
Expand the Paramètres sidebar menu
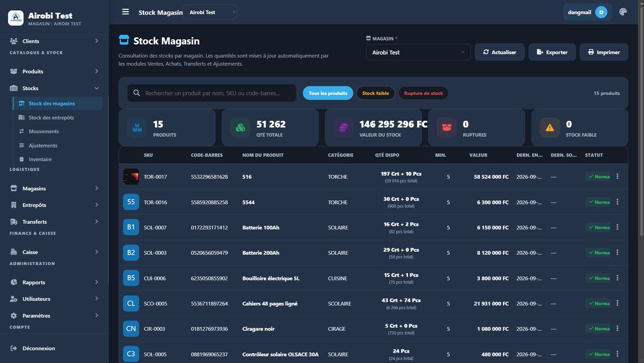(54, 316)
